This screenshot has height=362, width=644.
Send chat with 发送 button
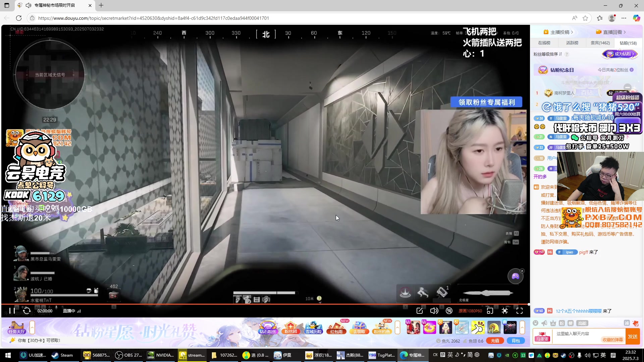click(633, 337)
